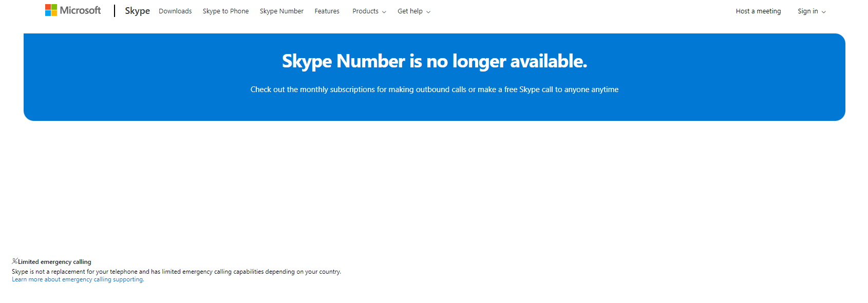Click the Microsoft wordmark text
868x303 pixels.
click(x=80, y=10)
